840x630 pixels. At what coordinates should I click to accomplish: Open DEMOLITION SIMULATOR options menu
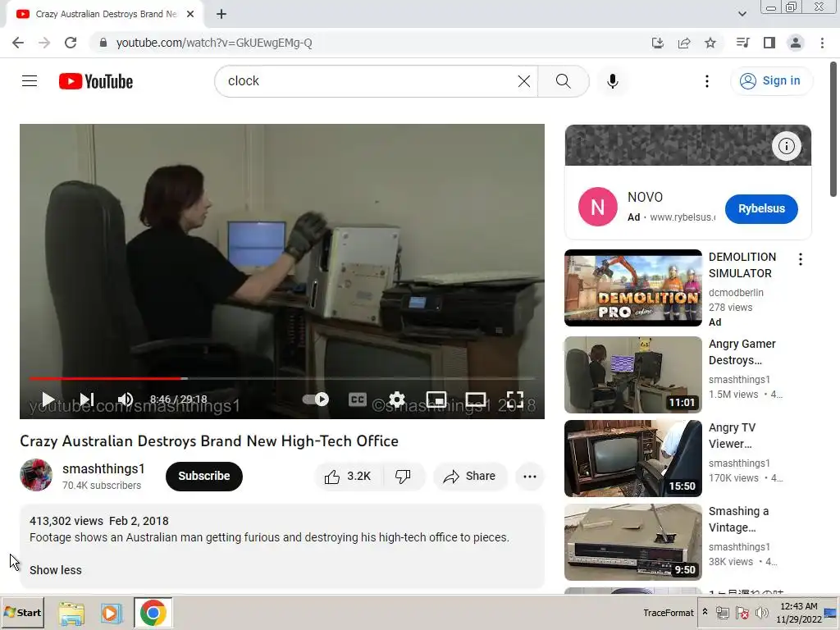click(x=801, y=260)
